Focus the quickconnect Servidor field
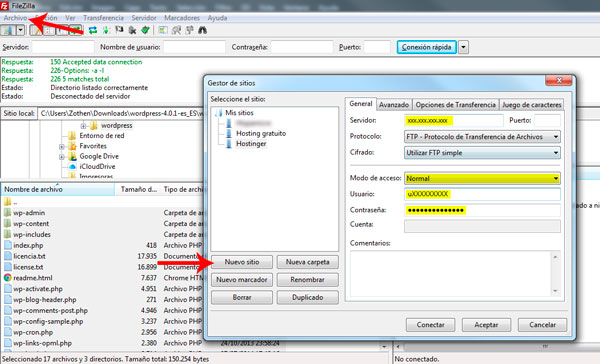600x364 pixels. 63,47
